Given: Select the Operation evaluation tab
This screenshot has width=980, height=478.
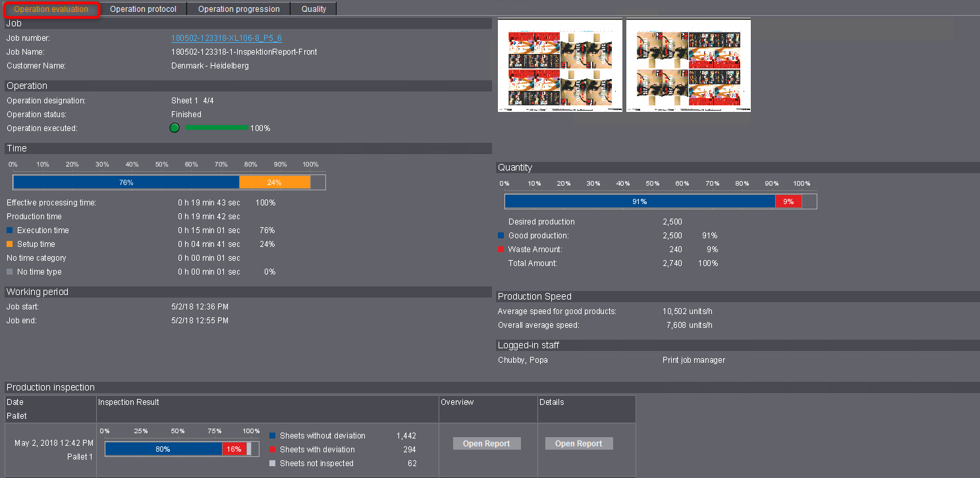Looking at the screenshot, I should 51,9.
